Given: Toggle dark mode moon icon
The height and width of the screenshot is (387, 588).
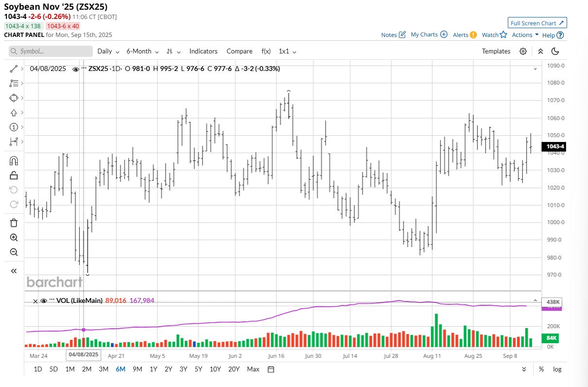Looking at the screenshot, I should tap(555, 51).
